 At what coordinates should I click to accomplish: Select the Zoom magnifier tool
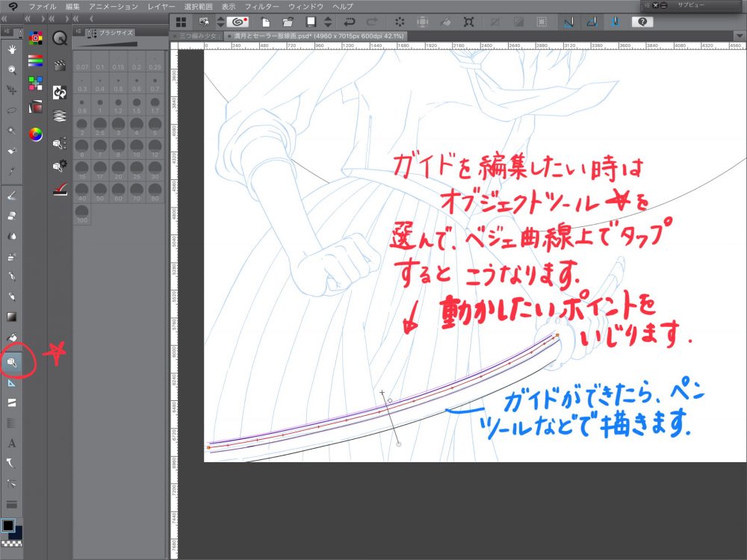tap(12, 69)
